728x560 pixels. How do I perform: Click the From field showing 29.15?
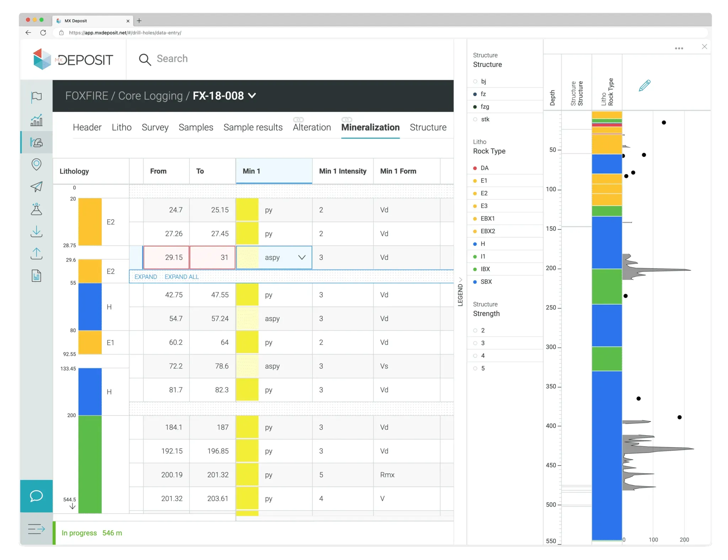[166, 258]
